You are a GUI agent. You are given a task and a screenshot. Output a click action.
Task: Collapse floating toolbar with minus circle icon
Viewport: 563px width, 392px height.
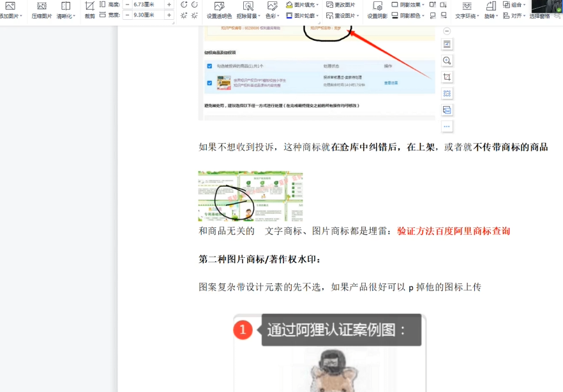pos(447,31)
